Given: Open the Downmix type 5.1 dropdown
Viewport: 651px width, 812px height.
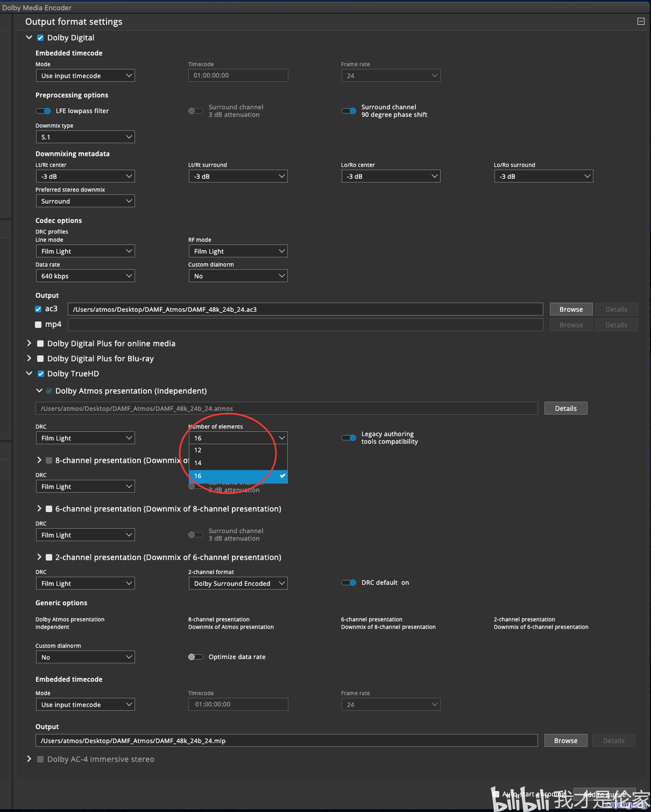Looking at the screenshot, I should click(85, 137).
